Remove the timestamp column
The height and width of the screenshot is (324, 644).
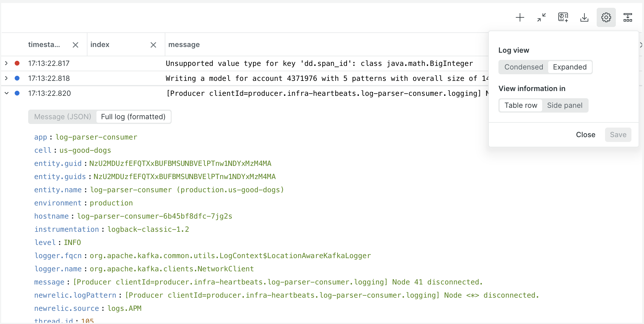(75, 45)
